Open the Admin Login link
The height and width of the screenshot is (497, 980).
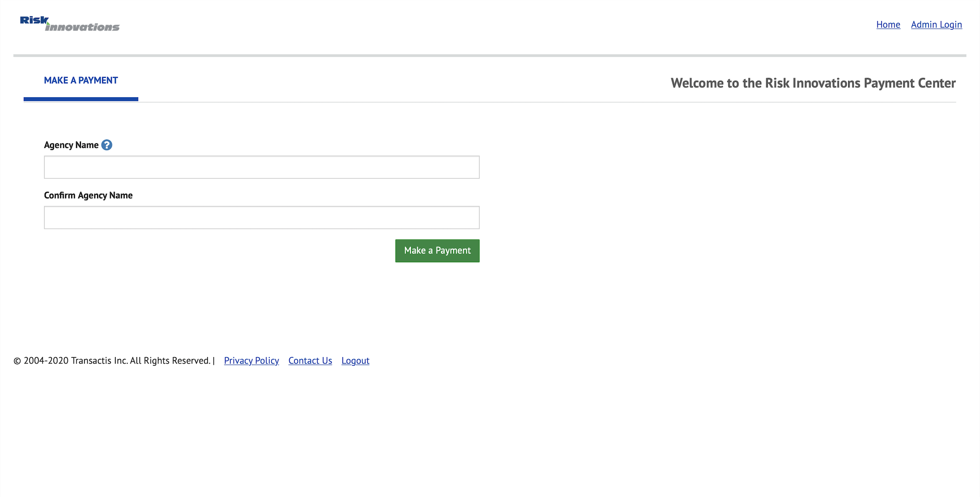[x=936, y=25]
